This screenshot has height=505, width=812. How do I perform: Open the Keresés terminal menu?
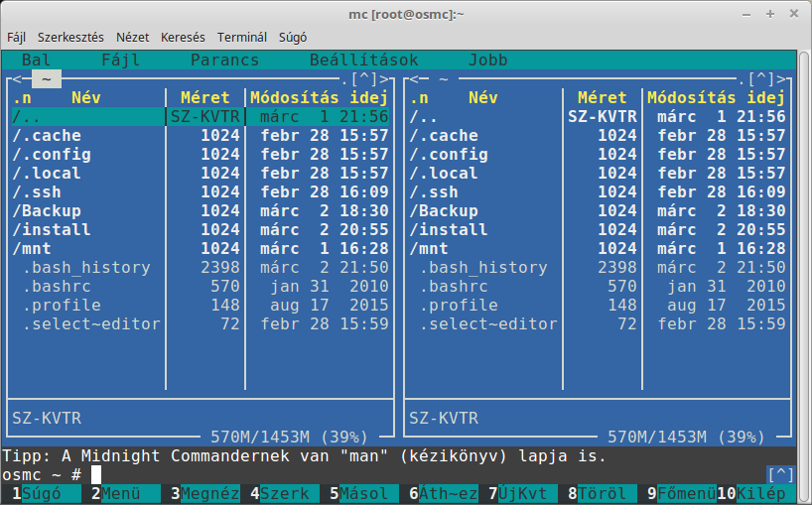[183, 38]
